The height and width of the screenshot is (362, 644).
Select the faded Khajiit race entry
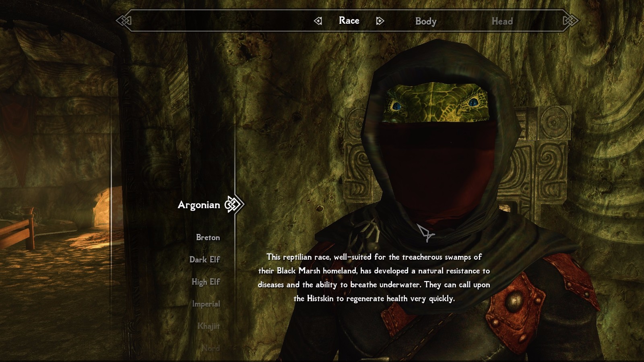208,326
